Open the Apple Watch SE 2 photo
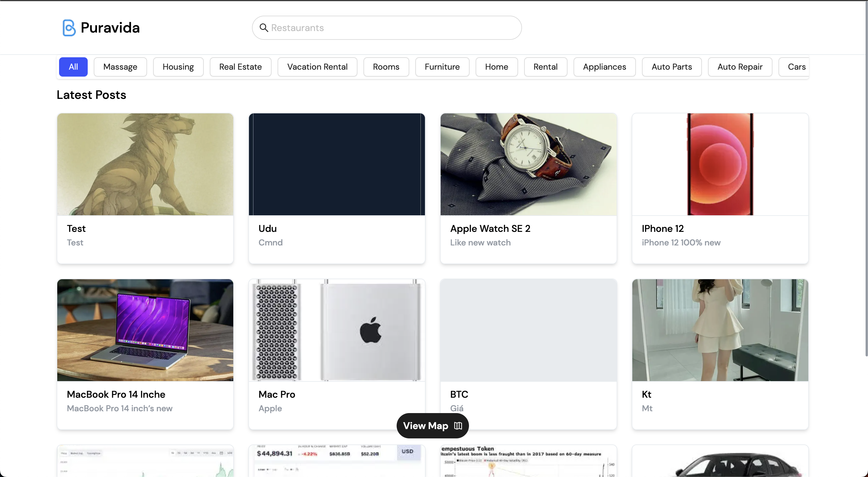The width and height of the screenshot is (868, 477). 529,164
